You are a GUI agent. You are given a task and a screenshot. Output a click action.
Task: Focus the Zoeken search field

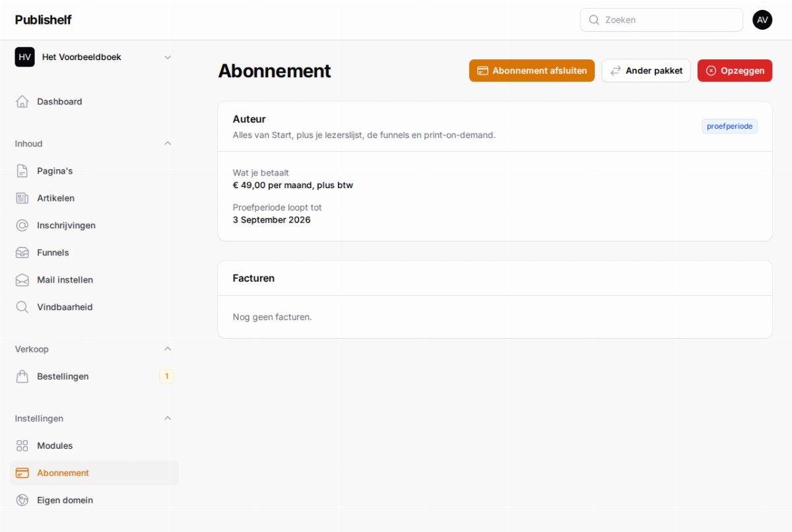661,20
